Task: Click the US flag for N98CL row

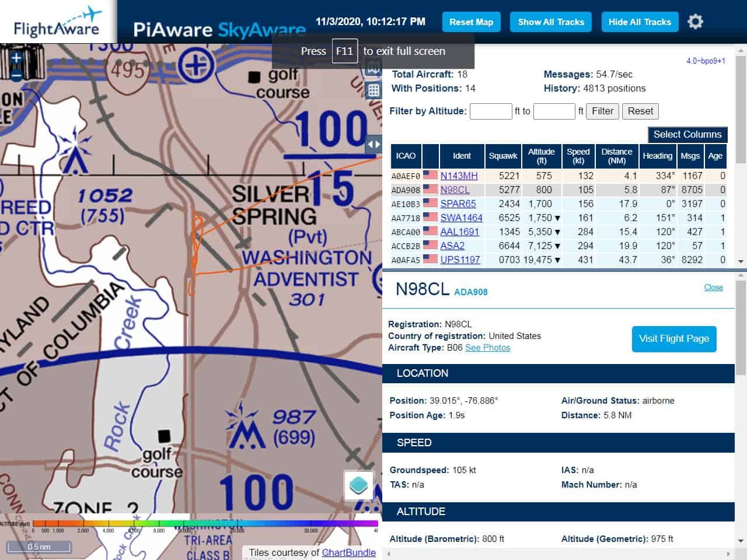Action: click(x=430, y=189)
